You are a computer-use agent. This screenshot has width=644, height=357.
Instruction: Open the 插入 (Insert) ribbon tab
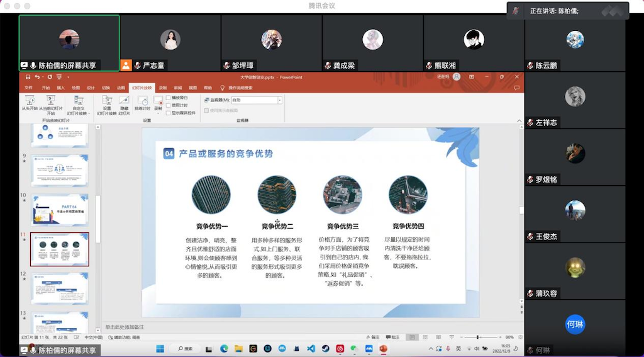click(61, 88)
